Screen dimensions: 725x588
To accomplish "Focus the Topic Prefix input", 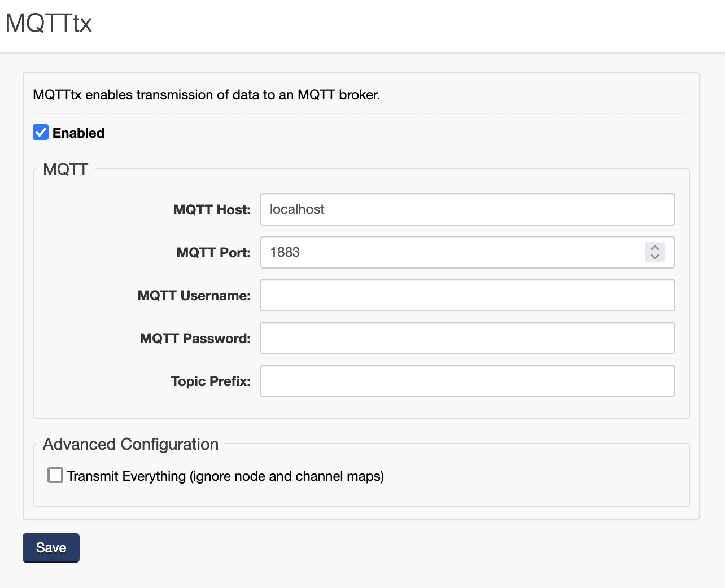I will coord(467,381).
